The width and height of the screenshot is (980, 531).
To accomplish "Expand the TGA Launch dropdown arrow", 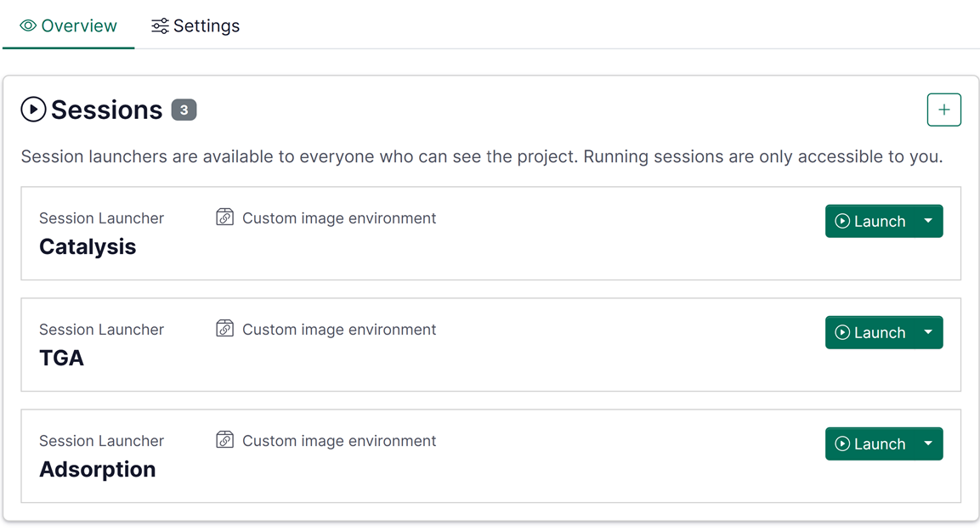I will [x=928, y=332].
